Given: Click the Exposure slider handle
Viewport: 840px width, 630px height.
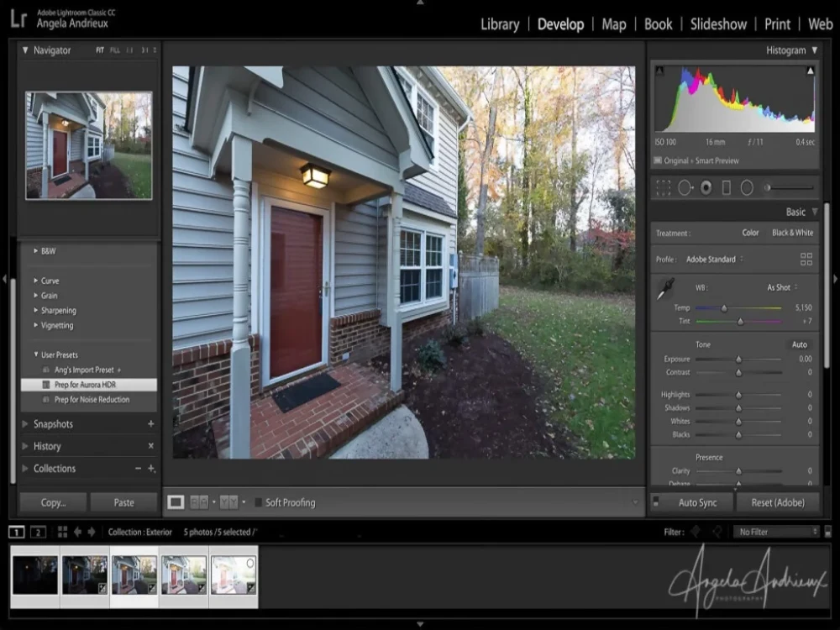Looking at the screenshot, I should point(738,360).
